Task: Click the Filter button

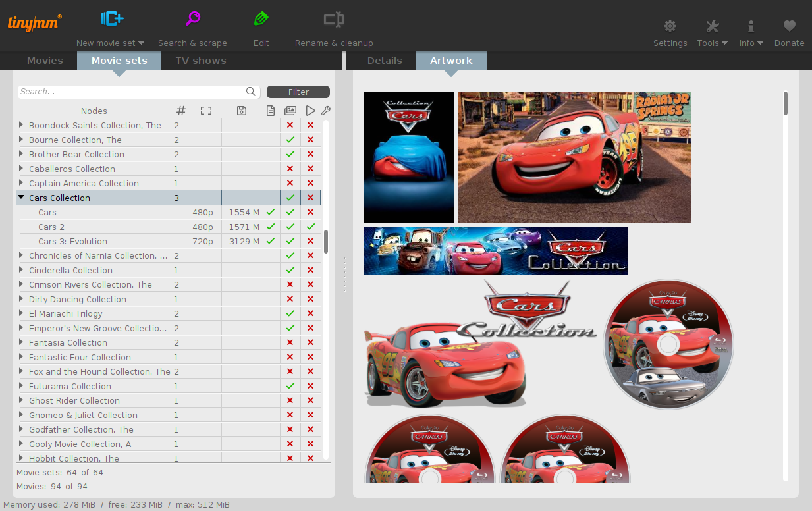Action: (298, 92)
